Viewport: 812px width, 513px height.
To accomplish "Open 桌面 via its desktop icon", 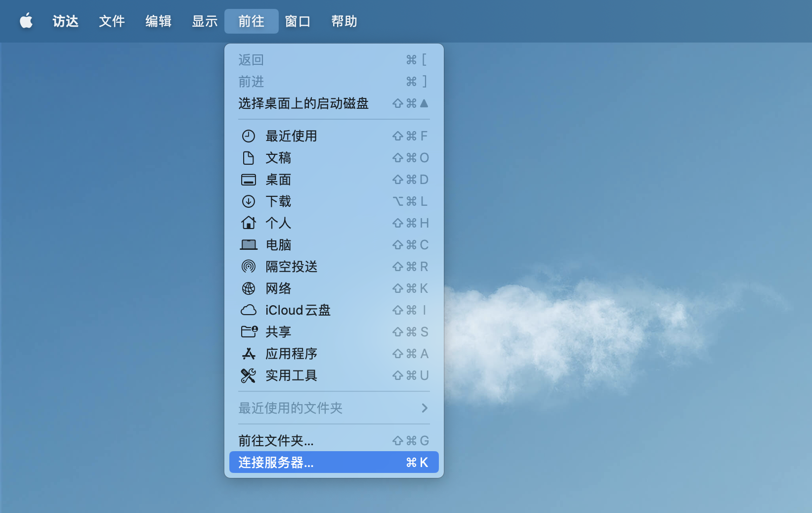I will (x=249, y=180).
